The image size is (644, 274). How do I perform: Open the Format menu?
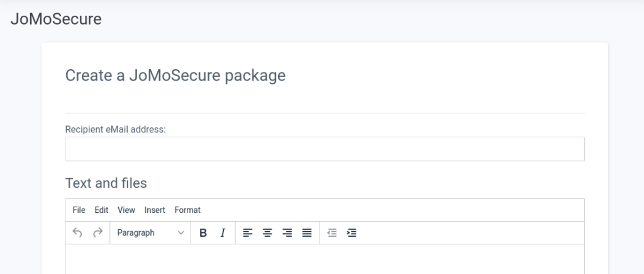click(187, 210)
